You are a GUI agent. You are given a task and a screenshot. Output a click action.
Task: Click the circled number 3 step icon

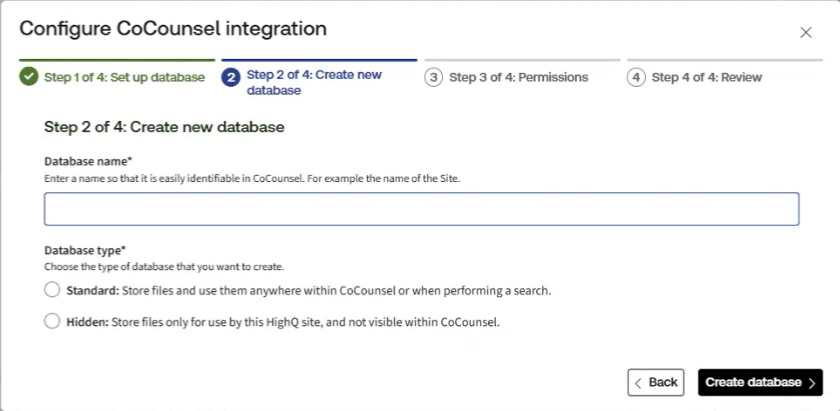click(x=434, y=77)
